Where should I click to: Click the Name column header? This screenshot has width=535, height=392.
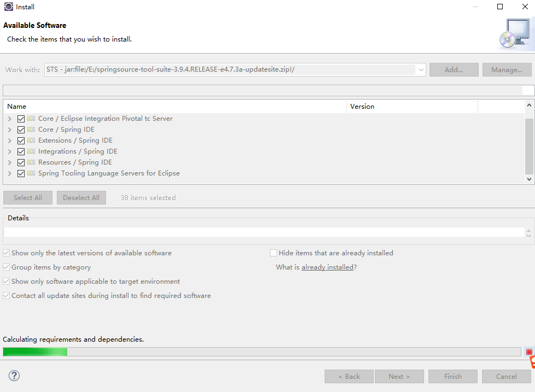175,107
